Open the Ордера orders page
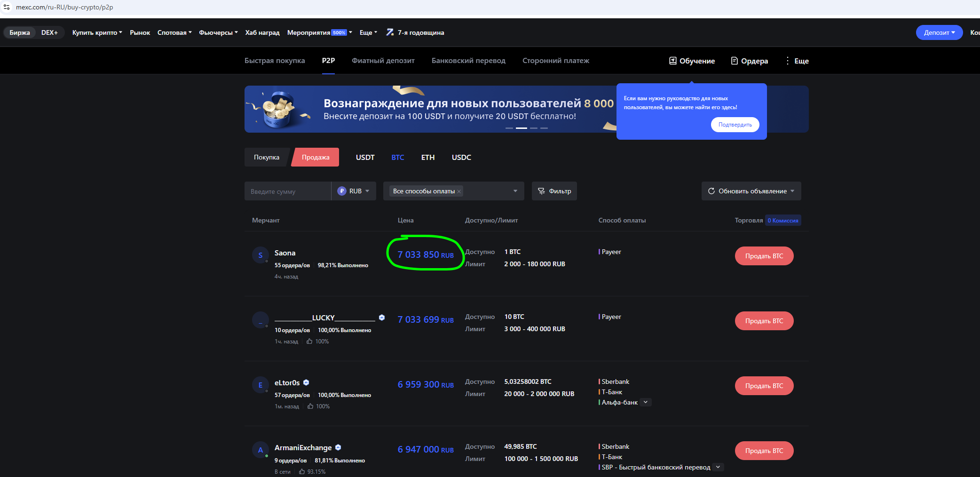The height and width of the screenshot is (477, 980). point(750,61)
